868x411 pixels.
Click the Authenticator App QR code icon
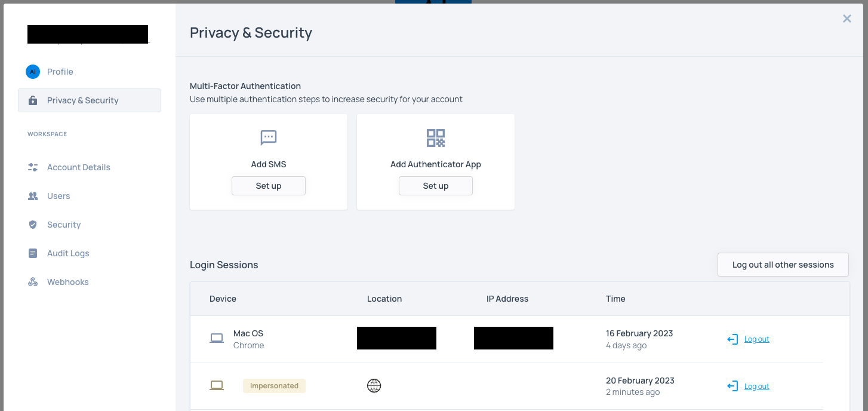pos(436,138)
